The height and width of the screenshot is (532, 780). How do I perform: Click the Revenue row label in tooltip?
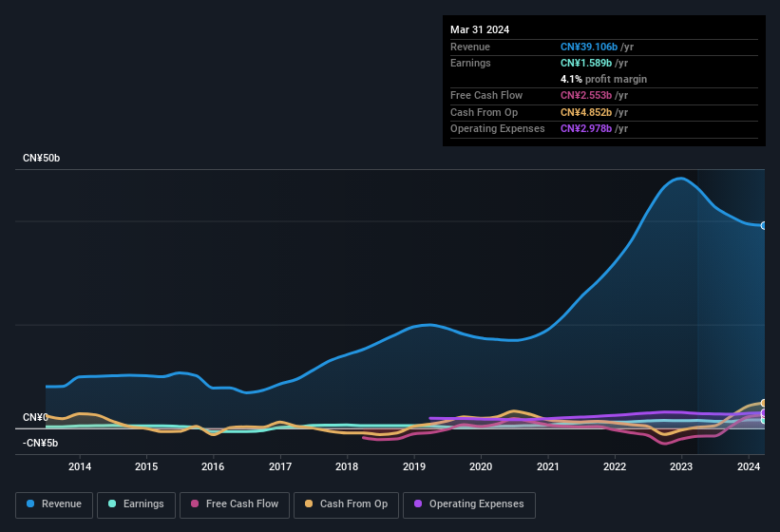pyautogui.click(x=470, y=47)
